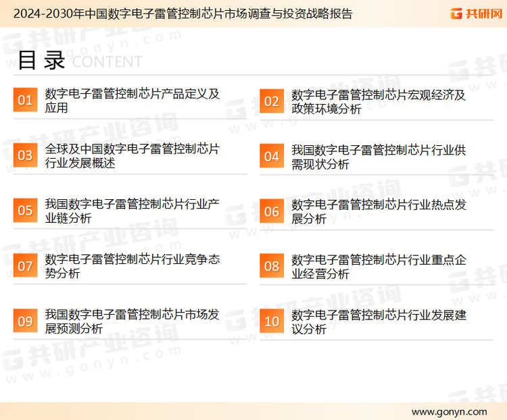The height and width of the screenshot is (420, 507).
Task: Click the 目录 CONTENT heading
Action: [79, 61]
